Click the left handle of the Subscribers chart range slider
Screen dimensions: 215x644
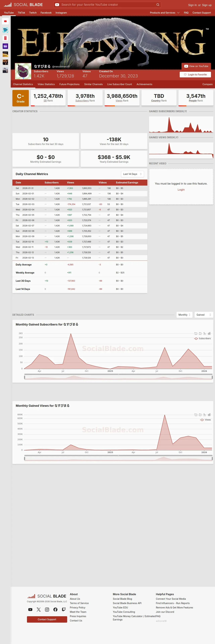(x=24, y=377)
